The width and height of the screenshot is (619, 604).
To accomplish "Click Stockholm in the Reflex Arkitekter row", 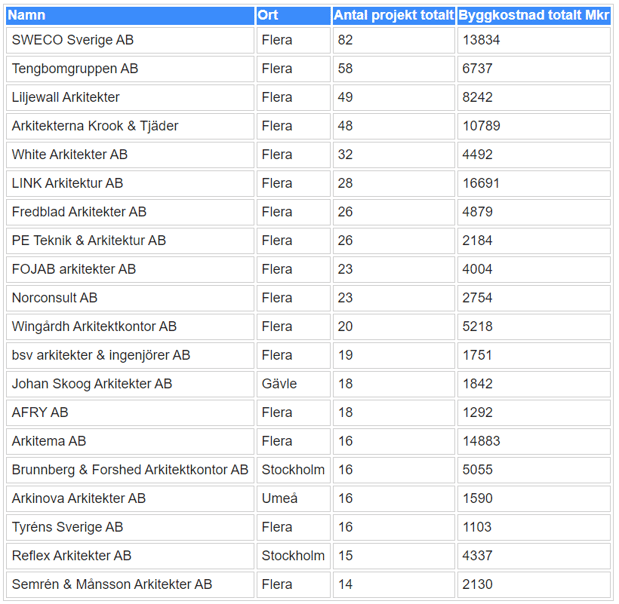I will tap(293, 556).
